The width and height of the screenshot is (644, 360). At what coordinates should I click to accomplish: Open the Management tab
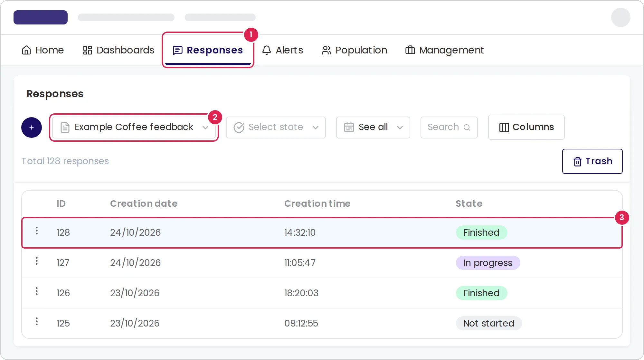point(444,50)
